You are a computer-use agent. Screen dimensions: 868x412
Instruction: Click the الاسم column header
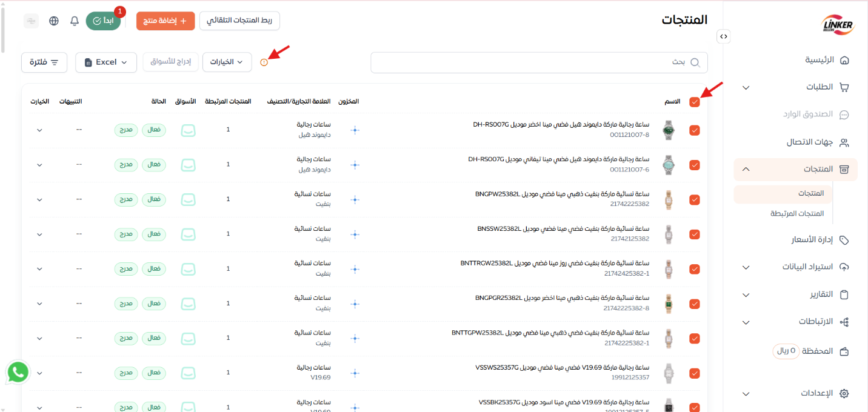673,101
